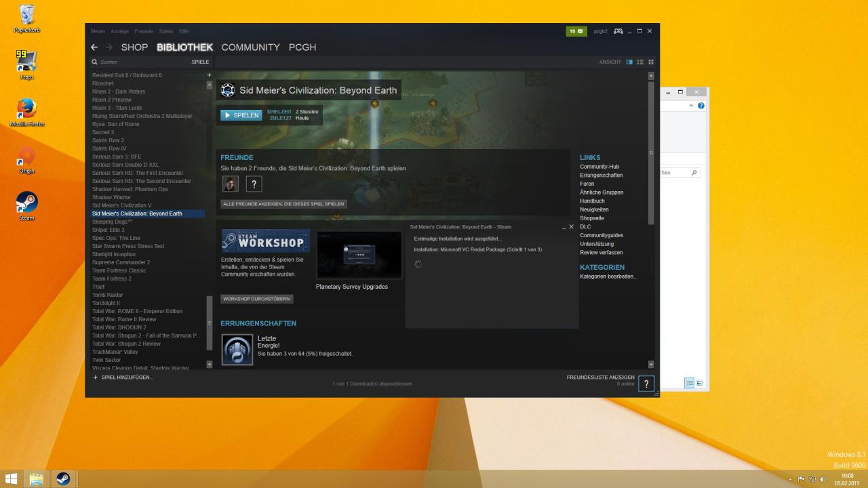The height and width of the screenshot is (488, 868).
Task: Click Alle Freunde anzeigen button
Action: click(283, 203)
